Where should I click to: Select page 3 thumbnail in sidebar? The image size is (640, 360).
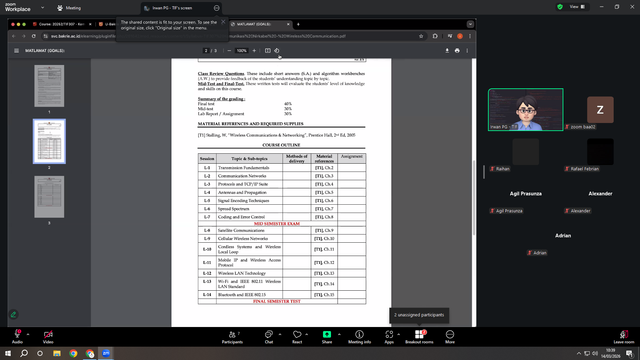point(49,197)
